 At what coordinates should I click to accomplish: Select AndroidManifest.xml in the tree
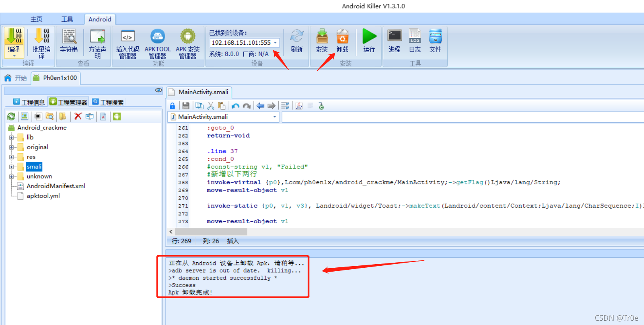point(56,186)
